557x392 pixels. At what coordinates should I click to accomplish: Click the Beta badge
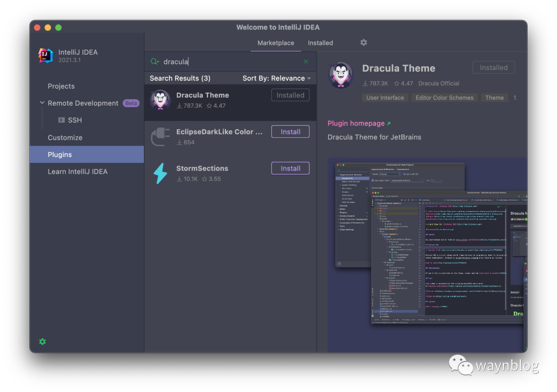(x=131, y=103)
